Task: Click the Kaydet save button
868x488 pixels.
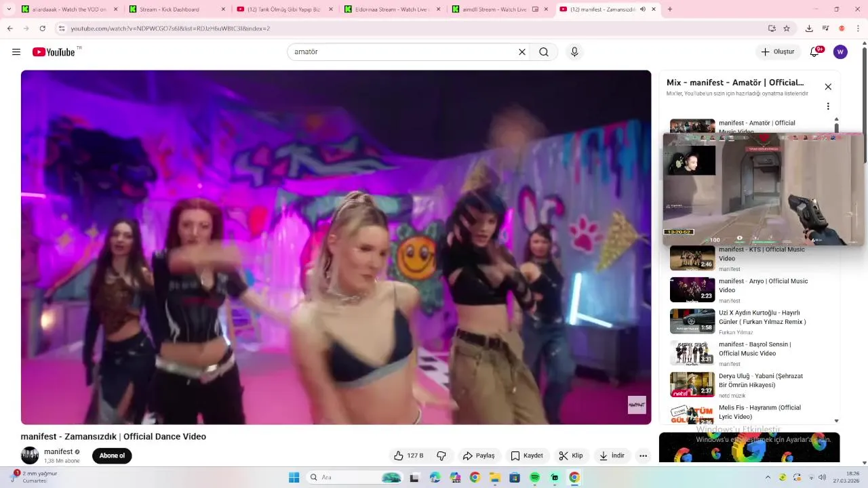Action: (527, 455)
